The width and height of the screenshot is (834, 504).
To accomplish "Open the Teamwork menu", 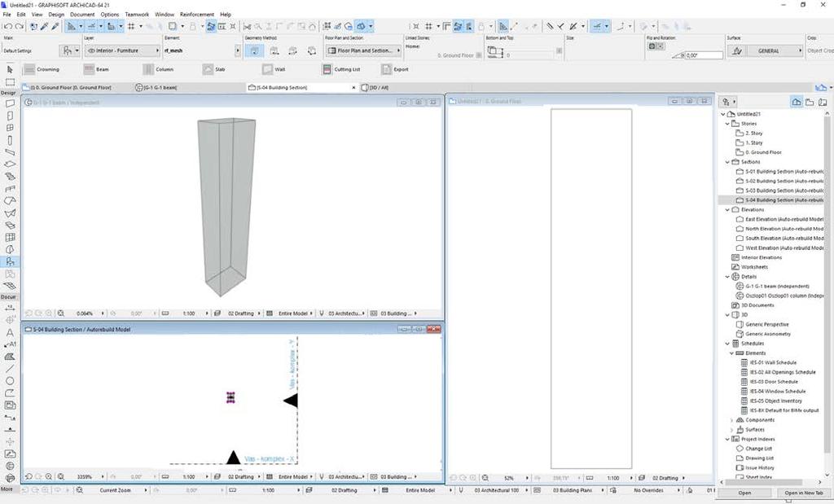I will point(137,15).
